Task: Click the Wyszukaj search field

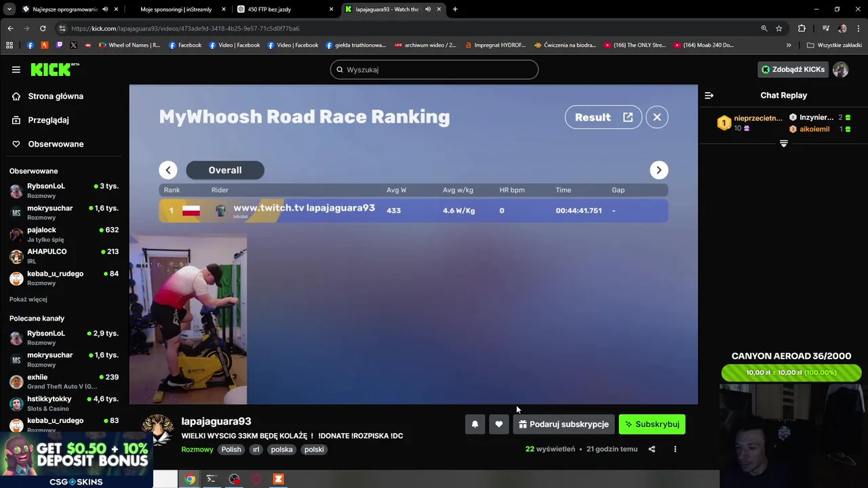Action: pos(434,69)
